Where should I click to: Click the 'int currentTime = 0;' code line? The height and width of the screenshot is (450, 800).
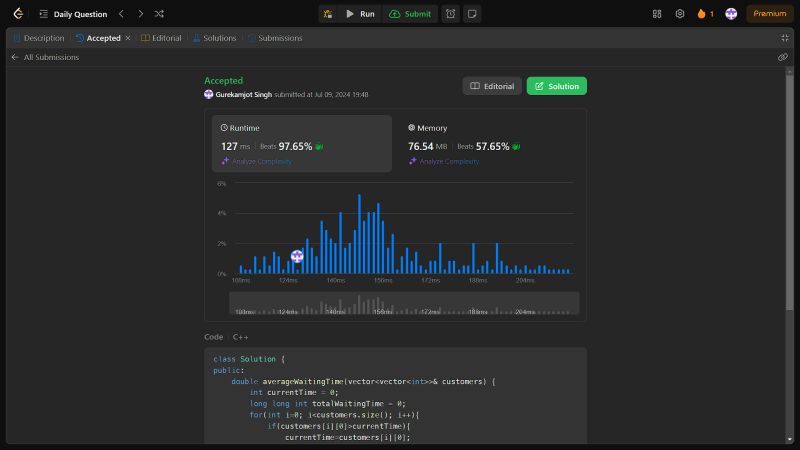[x=294, y=392]
